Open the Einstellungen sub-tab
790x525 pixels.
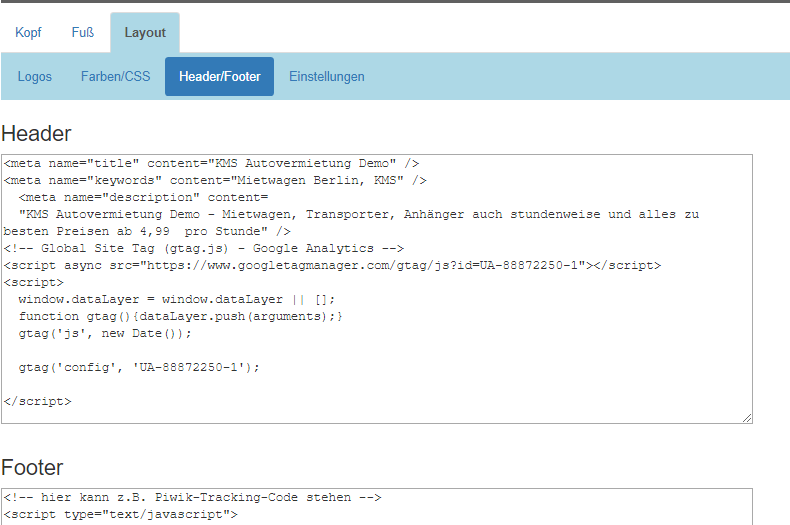[326, 77]
